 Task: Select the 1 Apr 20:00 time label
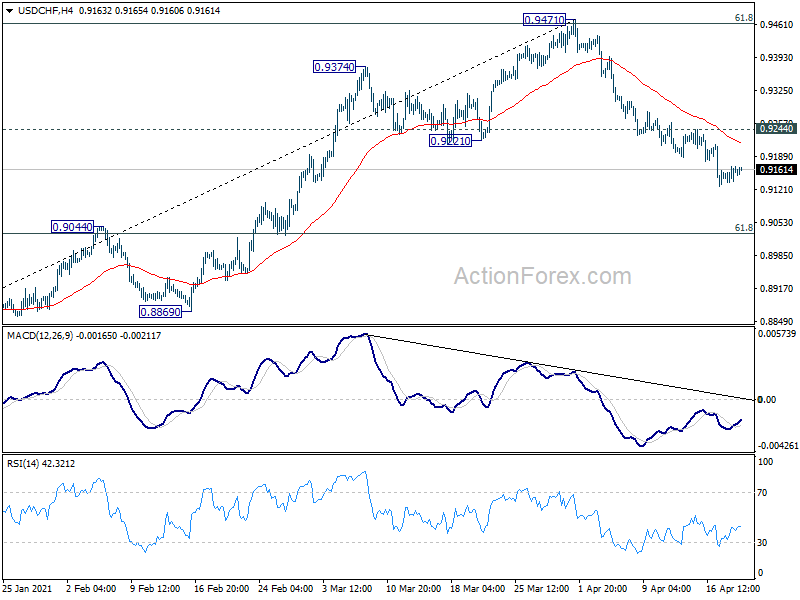603,588
